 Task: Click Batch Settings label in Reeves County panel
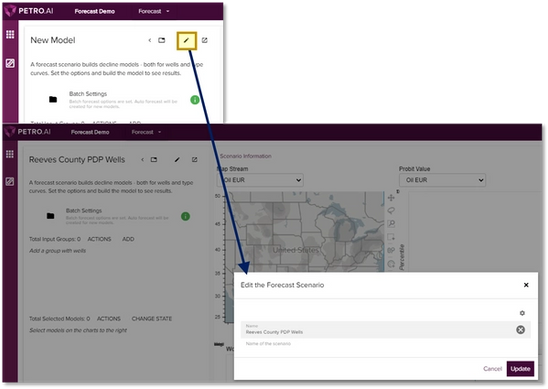click(x=84, y=211)
